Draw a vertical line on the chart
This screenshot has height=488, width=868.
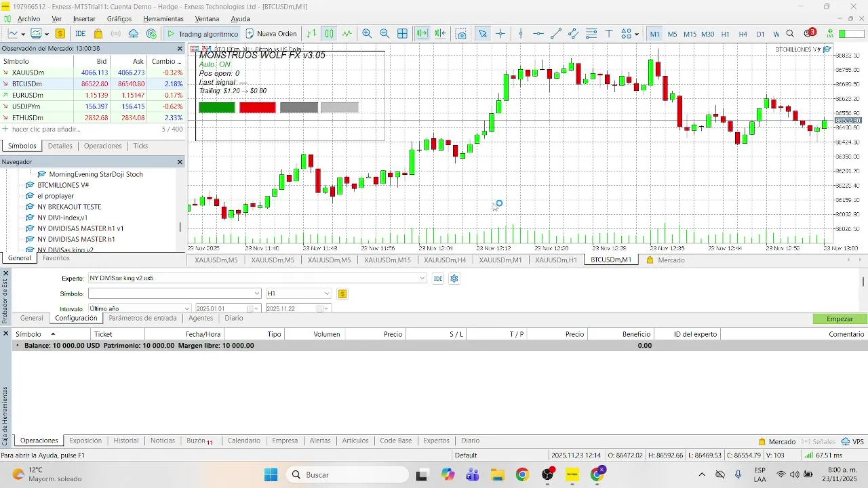pos(521,33)
